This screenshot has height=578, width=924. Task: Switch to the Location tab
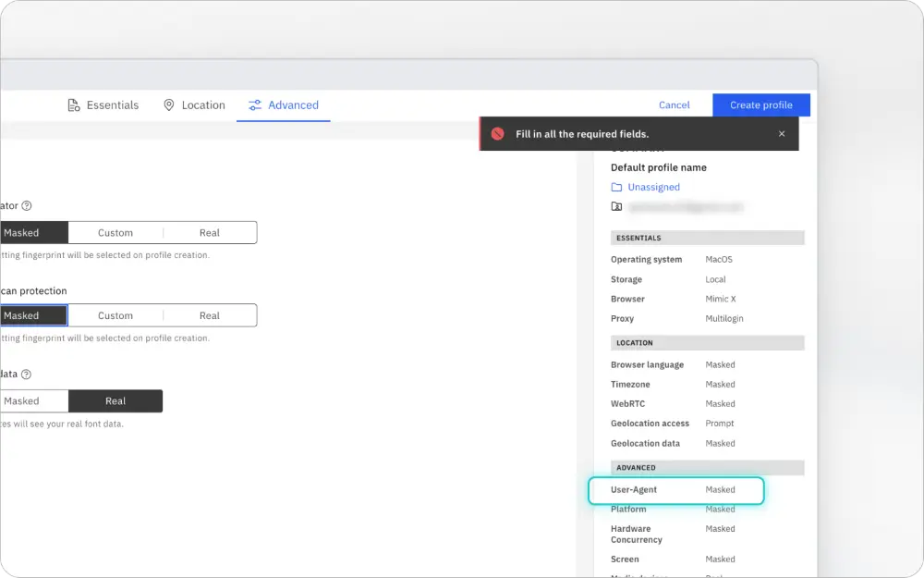coord(194,105)
